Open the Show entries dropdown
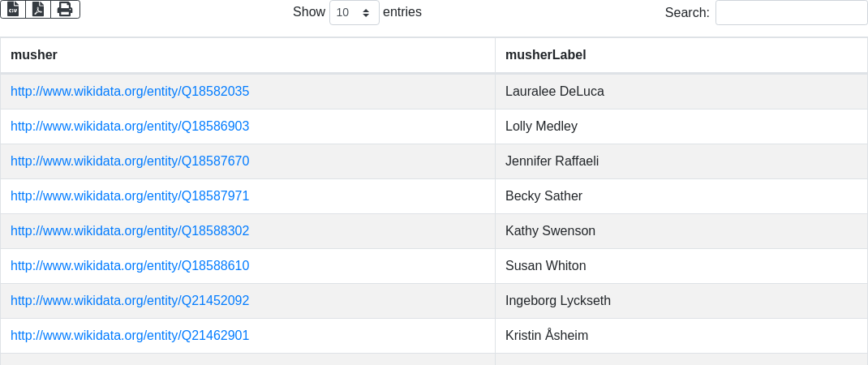Image resolution: width=868 pixels, height=365 pixels. pyautogui.click(x=354, y=13)
